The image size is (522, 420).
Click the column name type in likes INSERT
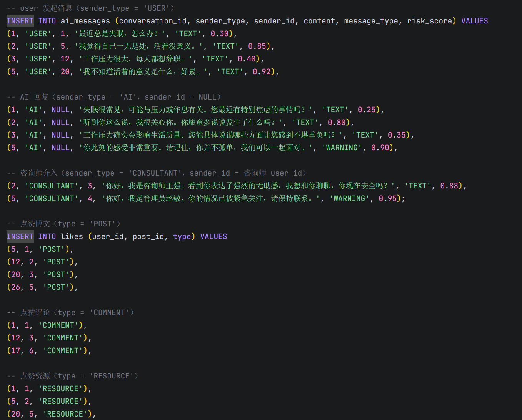(x=182, y=236)
